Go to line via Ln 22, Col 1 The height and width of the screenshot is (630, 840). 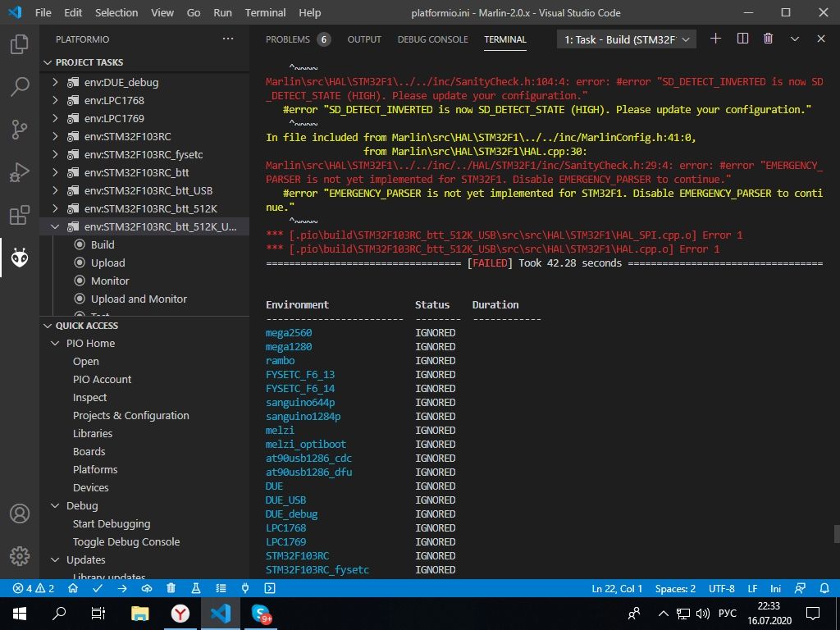[x=617, y=588]
